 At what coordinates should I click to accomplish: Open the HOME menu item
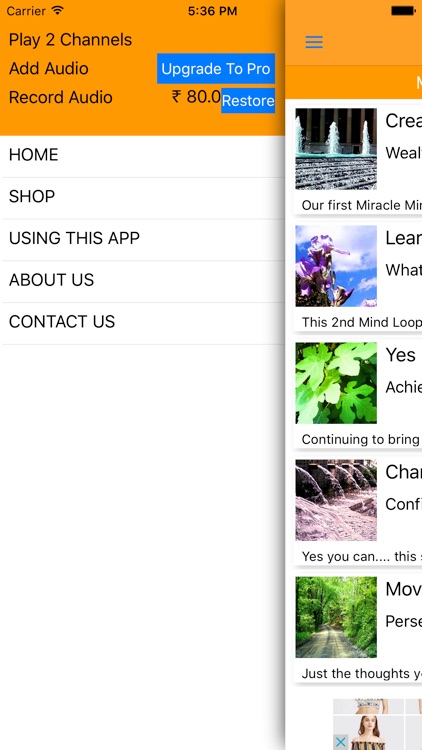tap(143, 155)
